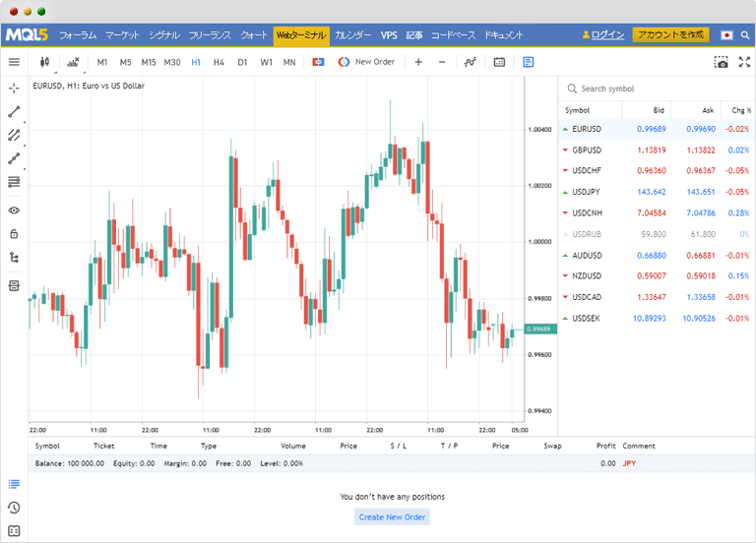Viewport: 756px width, 543px height.
Task: Open the hamburger main menu
Action: click(14, 62)
